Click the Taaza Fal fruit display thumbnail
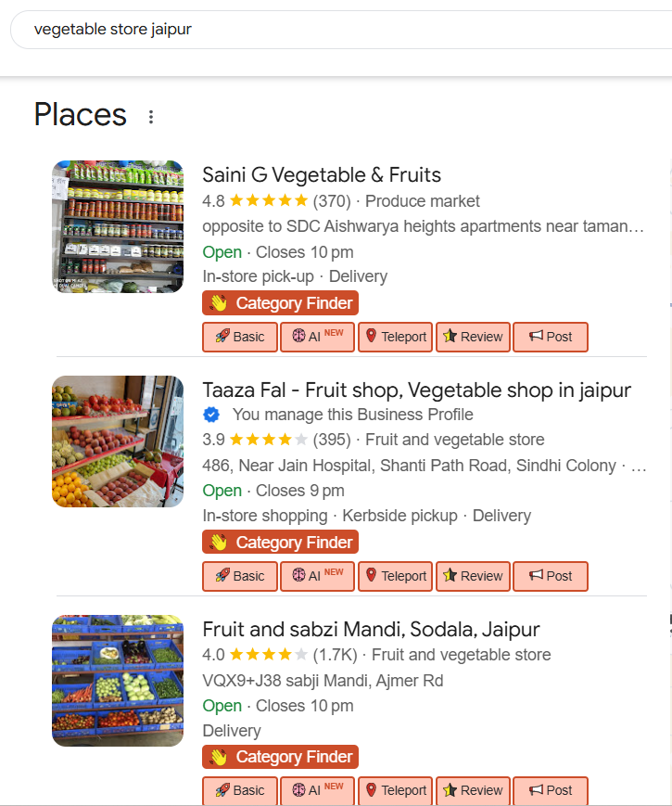Viewport: 672px width, 806px height. 118,441
